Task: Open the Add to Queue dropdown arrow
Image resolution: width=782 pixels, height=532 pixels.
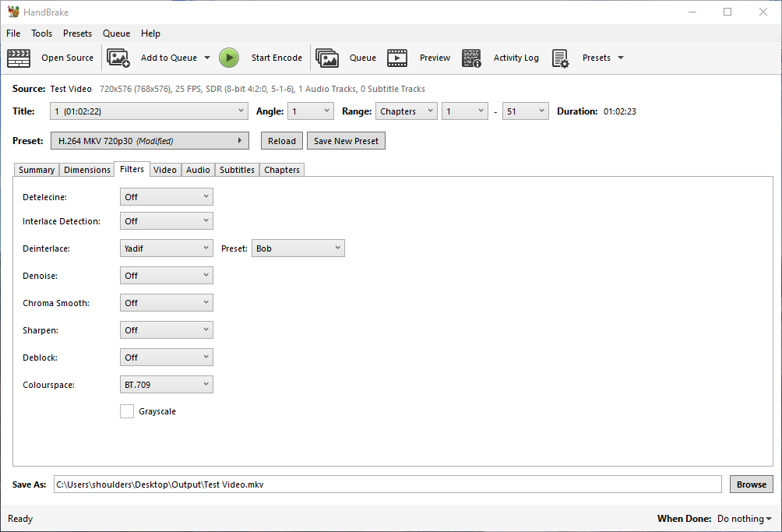Action: click(x=207, y=58)
